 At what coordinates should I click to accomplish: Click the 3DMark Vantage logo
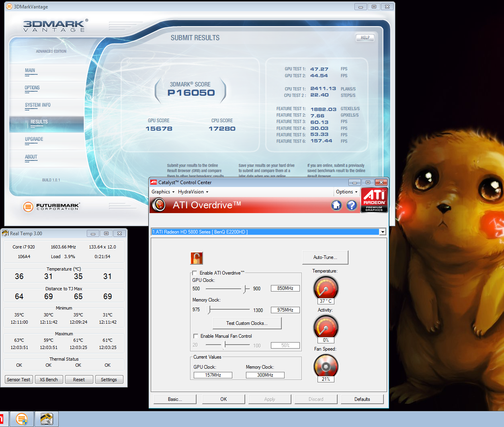click(x=55, y=25)
